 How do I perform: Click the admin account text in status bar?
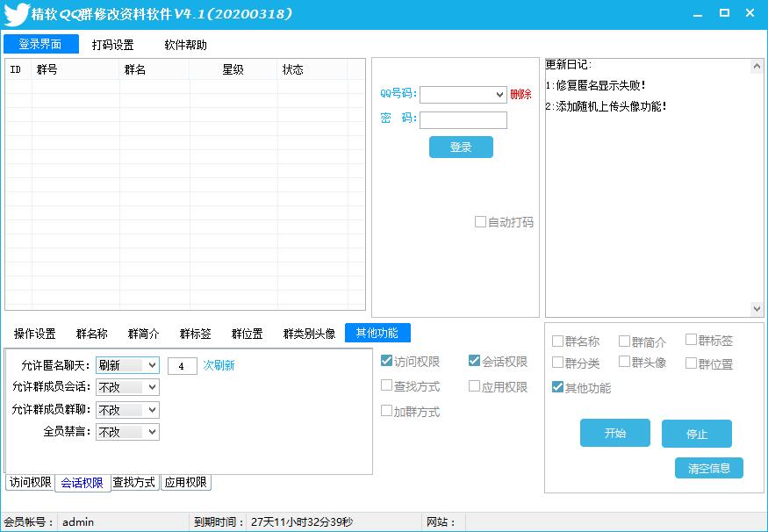coord(78,522)
